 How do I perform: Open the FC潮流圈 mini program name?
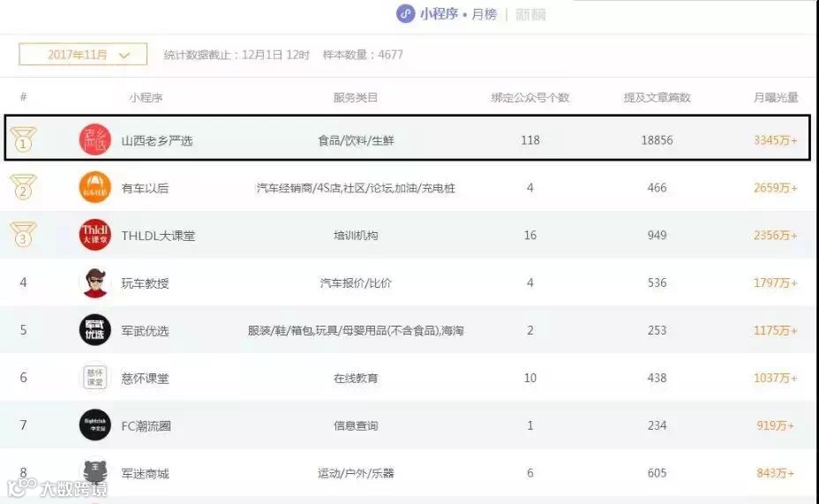click(x=146, y=425)
